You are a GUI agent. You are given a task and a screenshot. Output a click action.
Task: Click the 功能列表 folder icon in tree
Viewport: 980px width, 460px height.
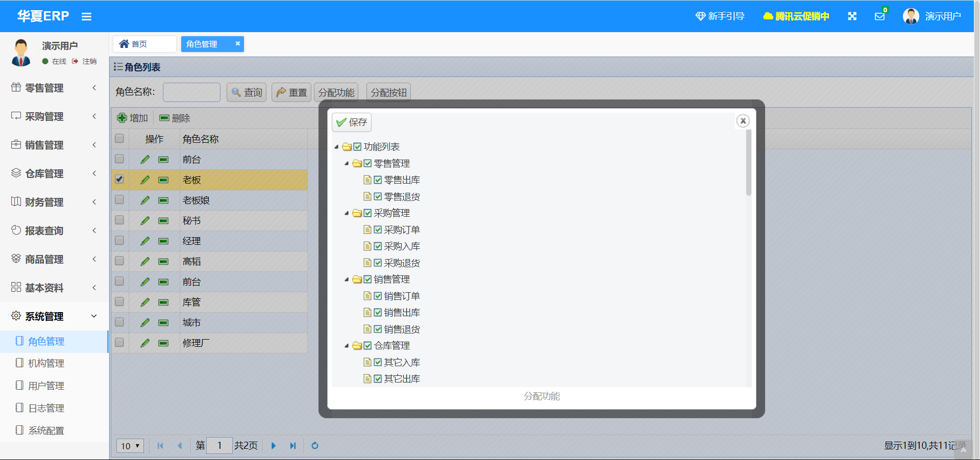click(x=347, y=147)
